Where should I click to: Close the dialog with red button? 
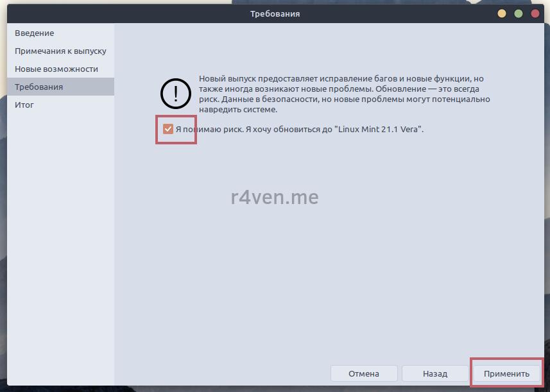[x=535, y=13]
